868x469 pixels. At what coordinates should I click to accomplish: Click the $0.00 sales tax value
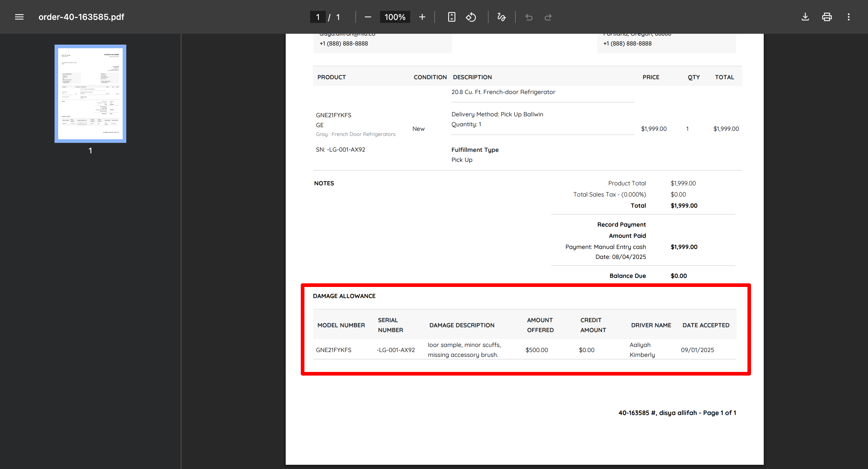[678, 194]
